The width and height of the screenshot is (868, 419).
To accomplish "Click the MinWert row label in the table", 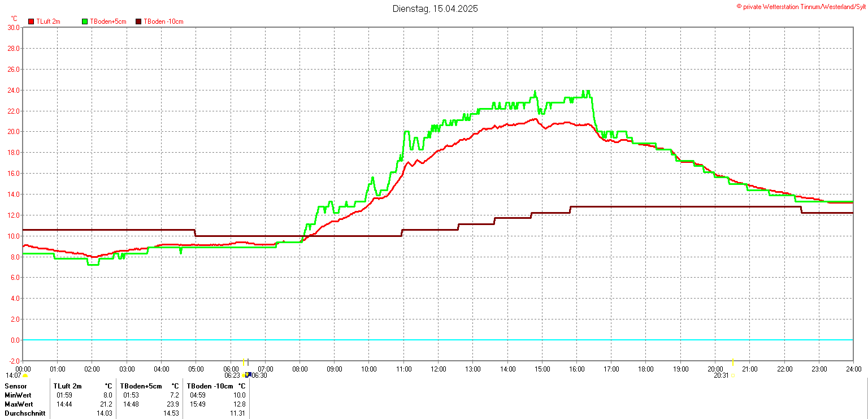I will pos(19,395).
